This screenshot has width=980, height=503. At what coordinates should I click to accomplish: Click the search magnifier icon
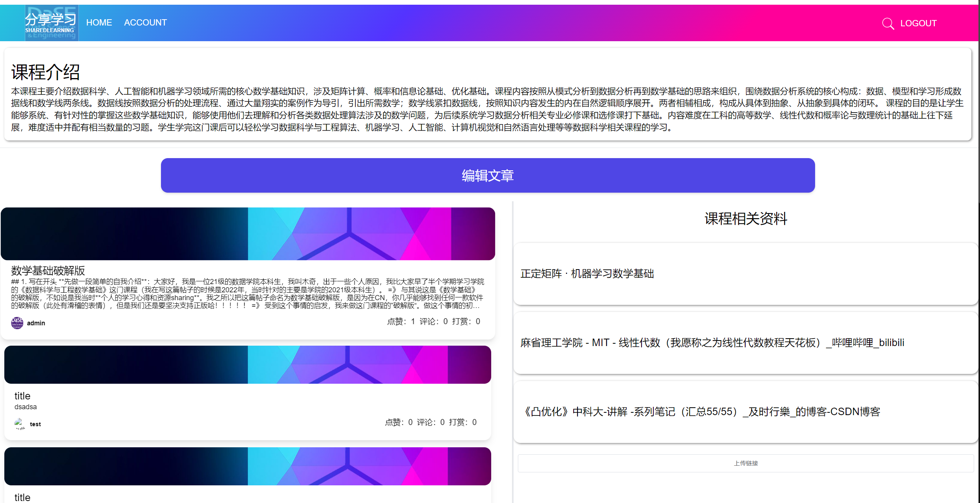coord(888,24)
